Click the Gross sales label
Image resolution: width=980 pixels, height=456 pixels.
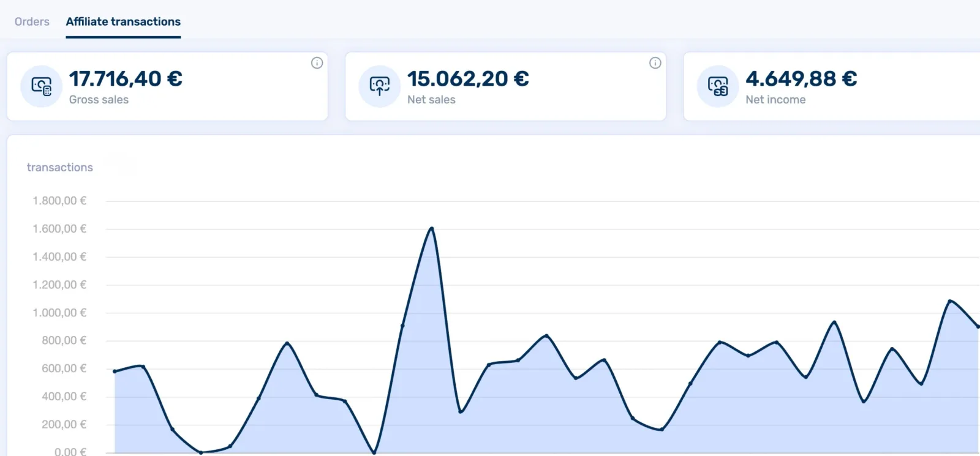(99, 100)
